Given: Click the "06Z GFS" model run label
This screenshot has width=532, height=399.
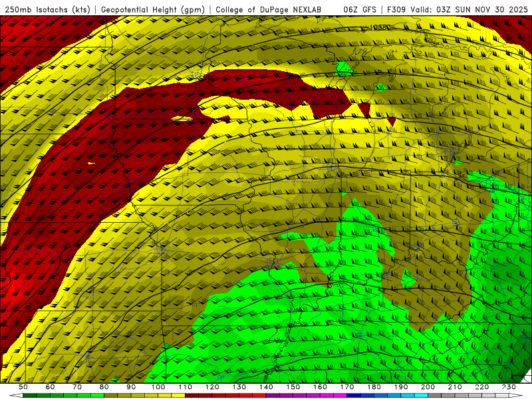Looking at the screenshot, I should click(360, 10).
